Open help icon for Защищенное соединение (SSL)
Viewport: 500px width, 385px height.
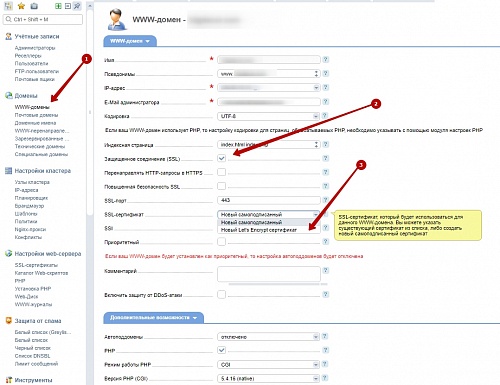coord(326,158)
